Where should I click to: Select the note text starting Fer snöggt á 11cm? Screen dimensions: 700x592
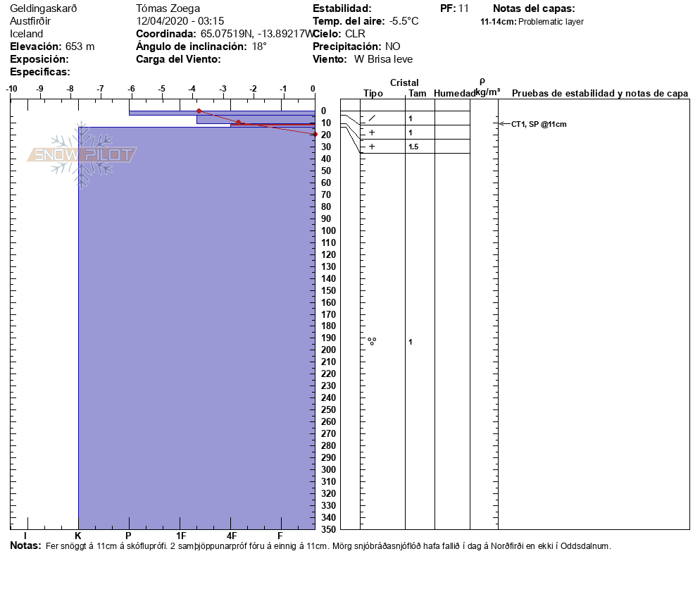(x=328, y=546)
